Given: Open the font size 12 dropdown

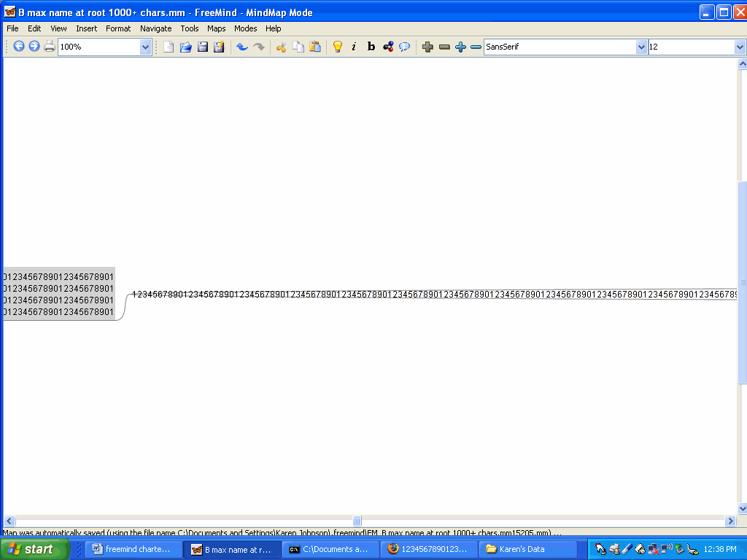Looking at the screenshot, I should (740, 47).
